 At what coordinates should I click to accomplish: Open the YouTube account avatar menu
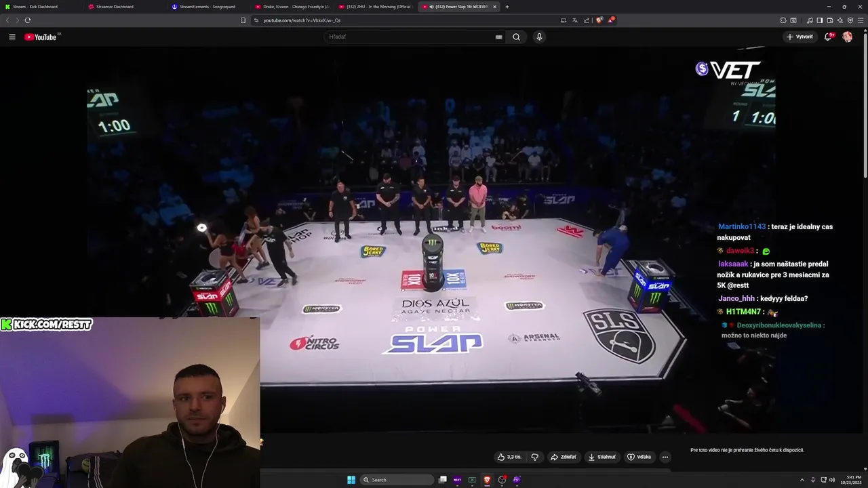(848, 37)
